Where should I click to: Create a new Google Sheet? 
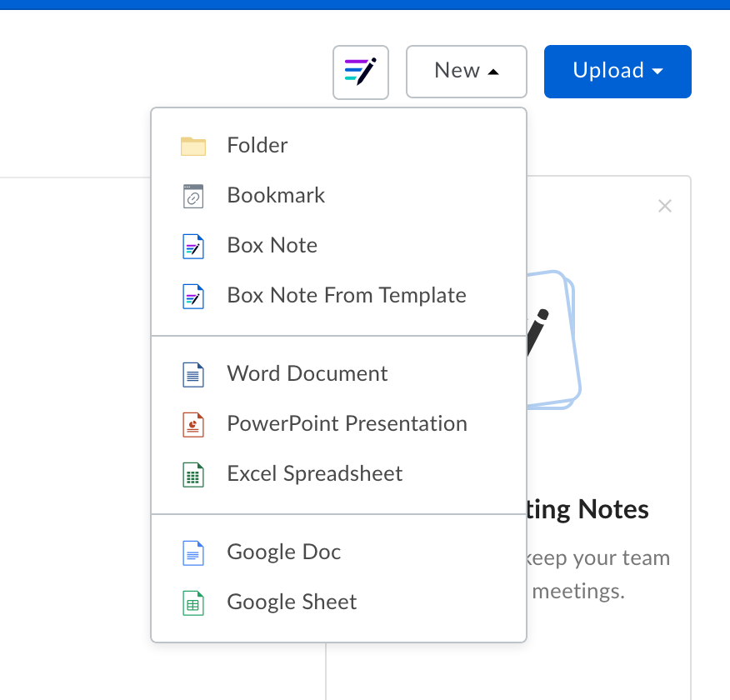pyautogui.click(x=339, y=602)
